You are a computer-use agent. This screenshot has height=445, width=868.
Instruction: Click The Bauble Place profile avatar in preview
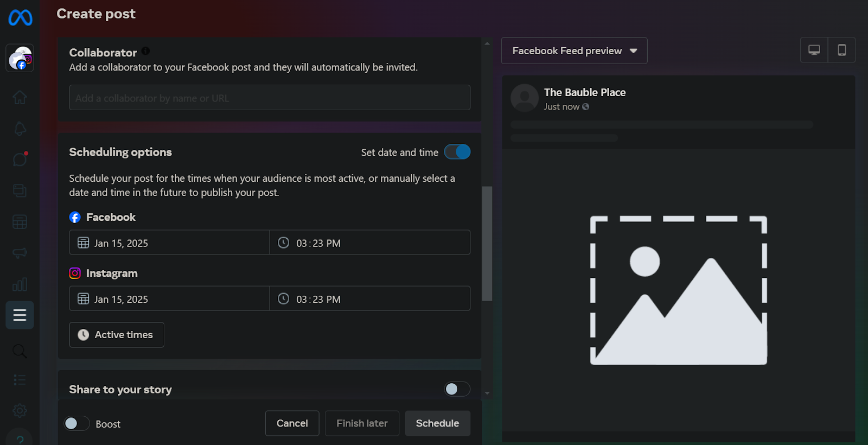525,98
